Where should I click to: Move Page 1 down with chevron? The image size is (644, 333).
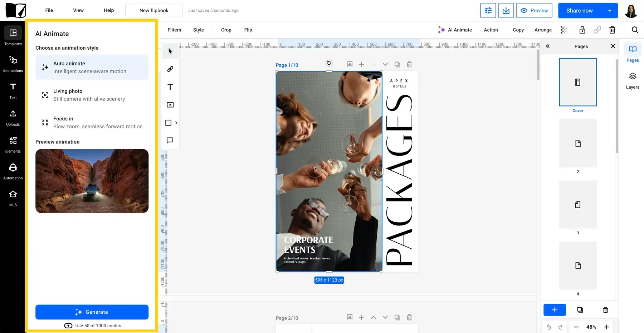click(x=385, y=65)
